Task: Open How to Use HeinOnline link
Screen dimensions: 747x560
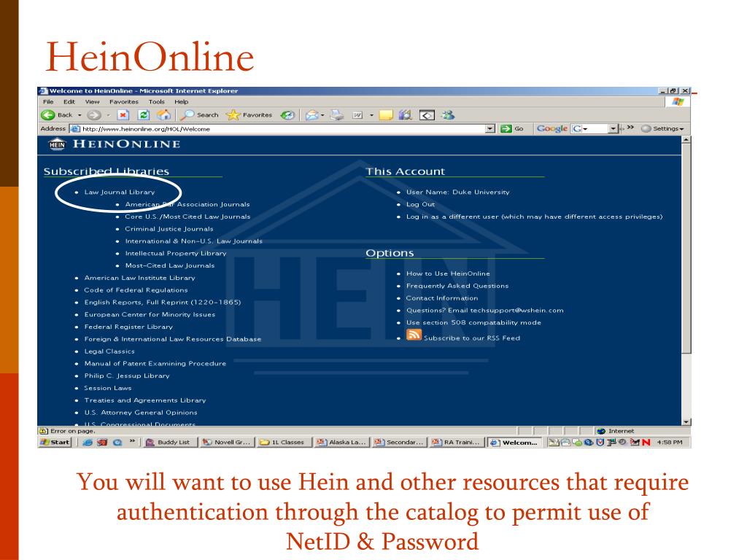Action: coord(448,273)
